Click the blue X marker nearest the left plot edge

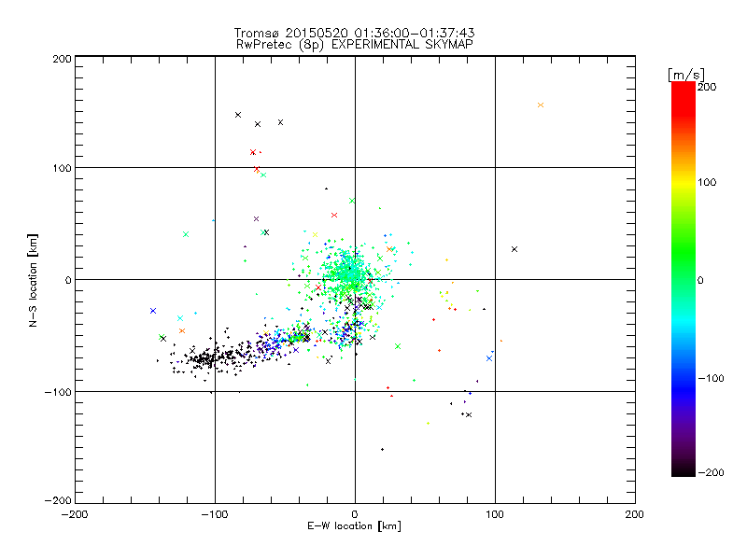click(x=153, y=311)
